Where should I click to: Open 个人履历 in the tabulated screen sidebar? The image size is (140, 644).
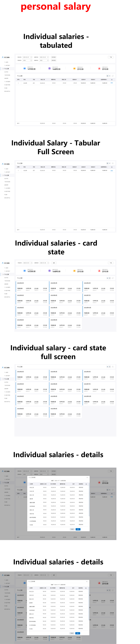(x=6, y=62)
